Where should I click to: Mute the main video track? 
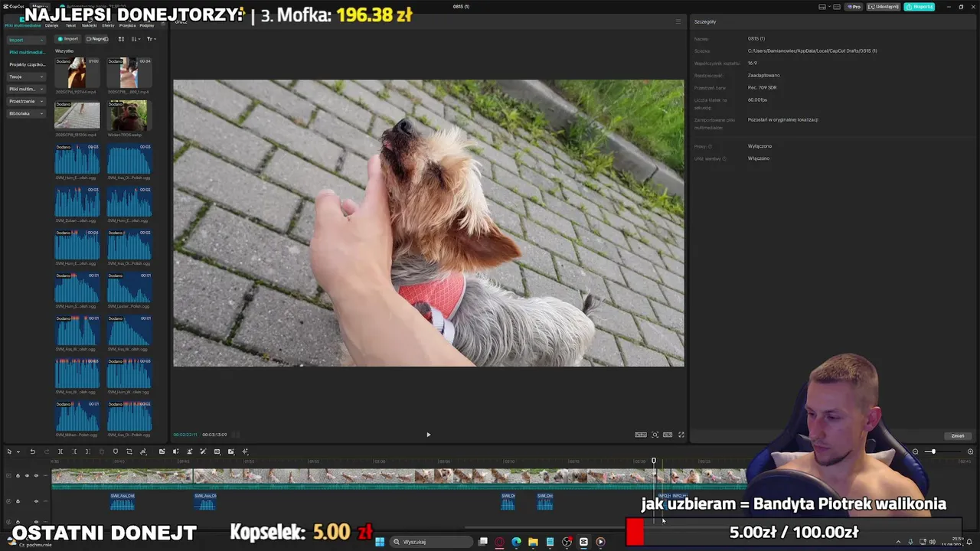[36, 475]
